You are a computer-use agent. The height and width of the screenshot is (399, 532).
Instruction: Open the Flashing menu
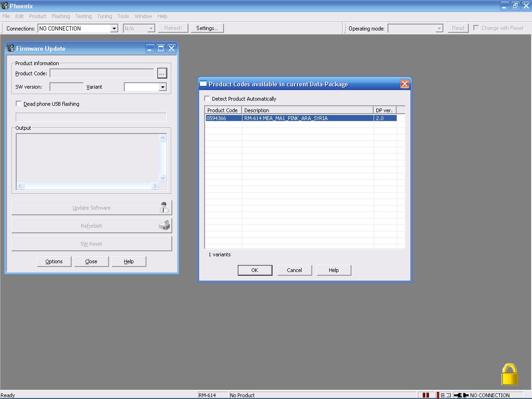(61, 16)
